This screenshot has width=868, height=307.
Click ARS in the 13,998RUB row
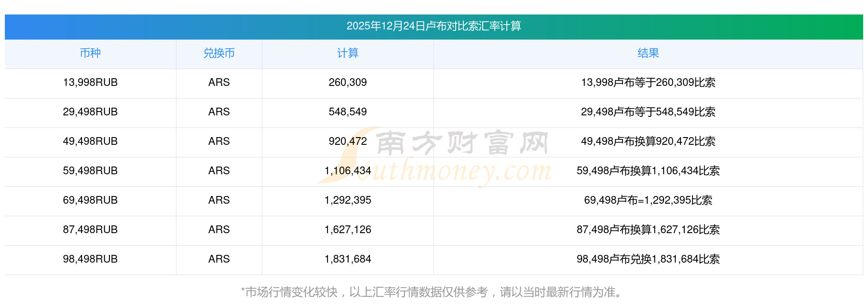pyautogui.click(x=219, y=83)
